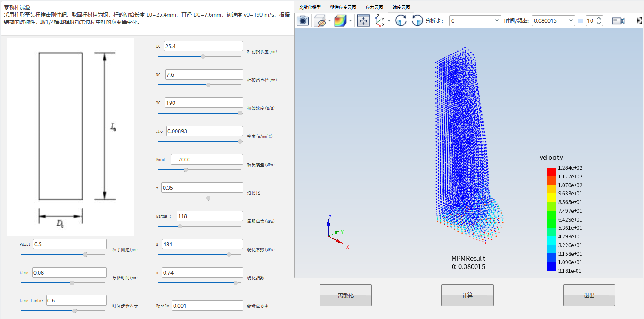Click the XYZ axis orientation icon
Screen dimensions: 644x319
(380, 20)
